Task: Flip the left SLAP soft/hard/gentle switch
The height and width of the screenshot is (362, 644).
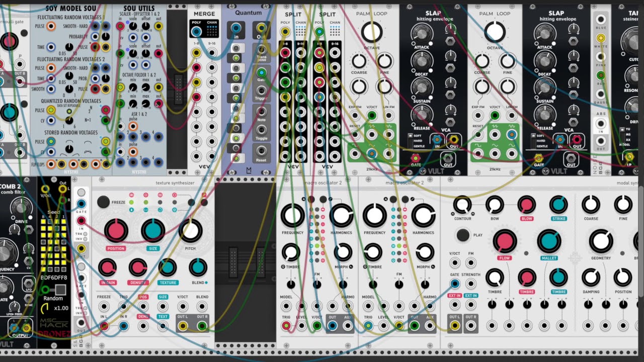Action: (x=411, y=141)
